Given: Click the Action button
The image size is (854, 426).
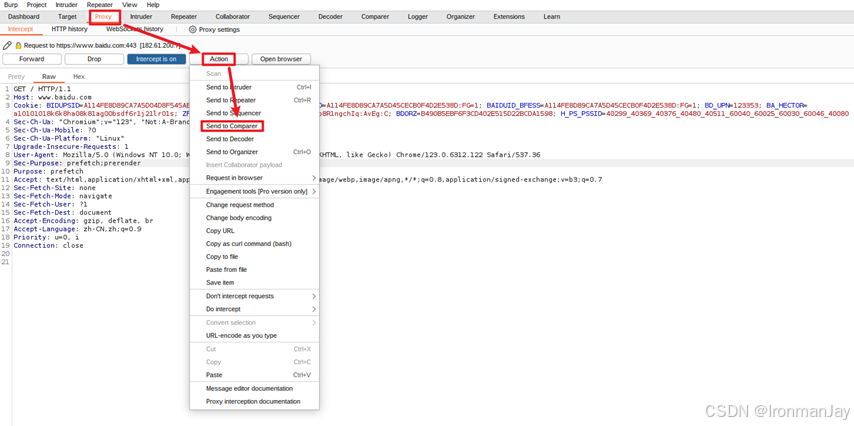Looking at the screenshot, I should [219, 59].
